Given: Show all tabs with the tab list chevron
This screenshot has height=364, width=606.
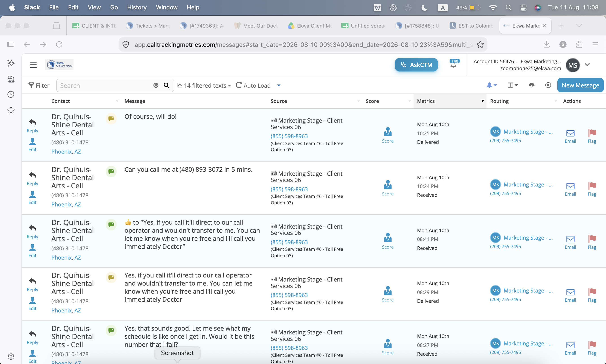Looking at the screenshot, I should click(x=579, y=26).
